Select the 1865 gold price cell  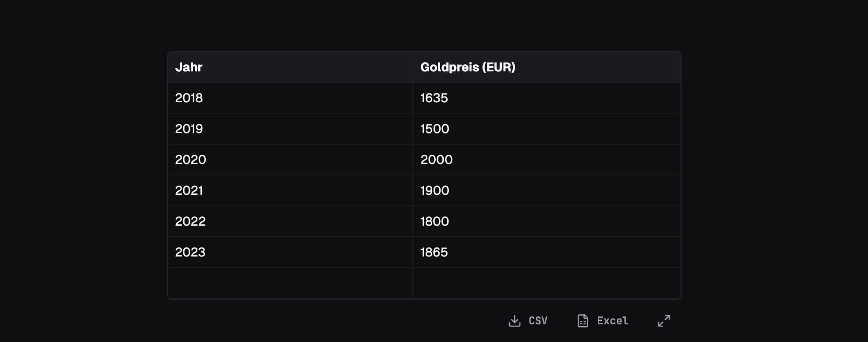(x=547, y=252)
